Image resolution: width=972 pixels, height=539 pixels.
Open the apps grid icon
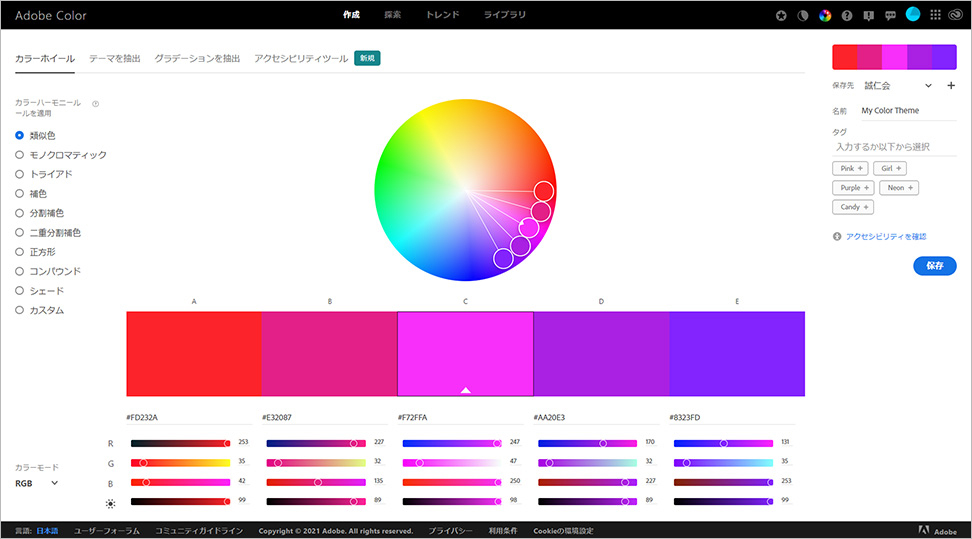tap(935, 15)
